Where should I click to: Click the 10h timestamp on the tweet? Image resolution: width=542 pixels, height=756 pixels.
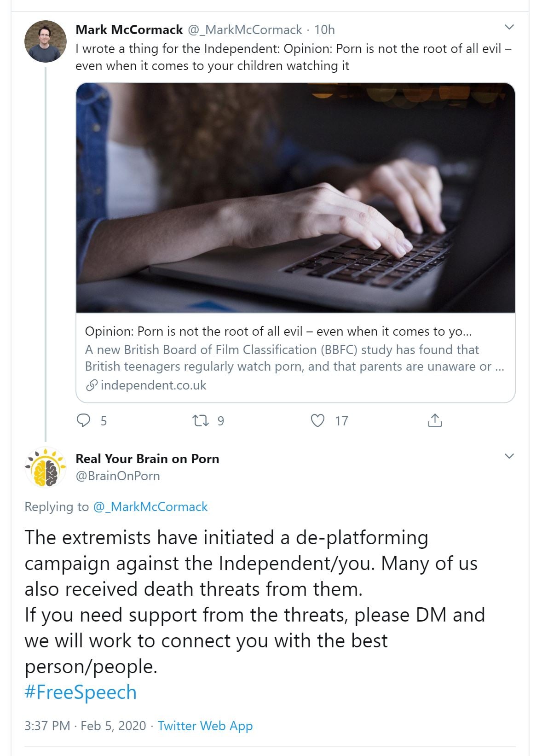(x=324, y=30)
